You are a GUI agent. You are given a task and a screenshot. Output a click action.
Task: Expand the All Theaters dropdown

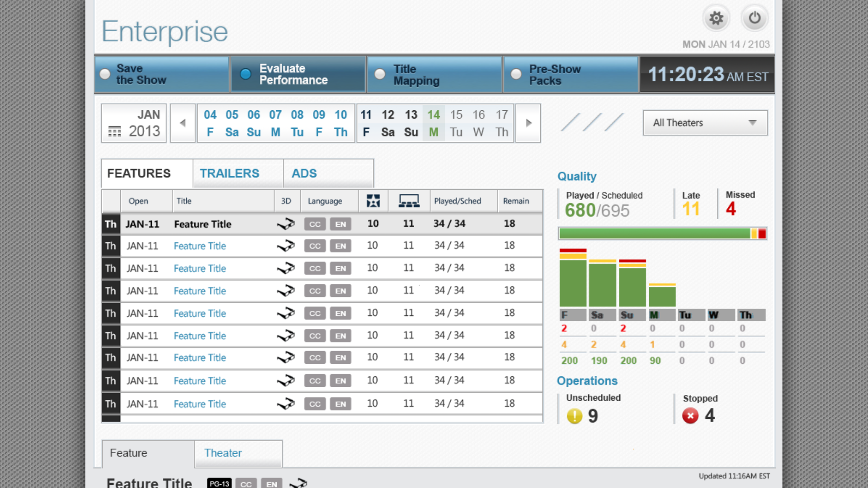tap(705, 123)
